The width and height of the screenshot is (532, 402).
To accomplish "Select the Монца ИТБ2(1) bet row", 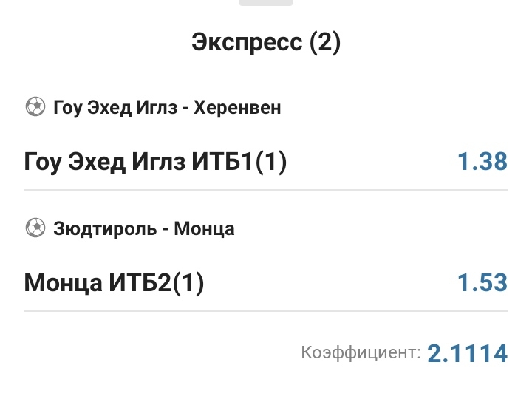I will pos(222,282).
